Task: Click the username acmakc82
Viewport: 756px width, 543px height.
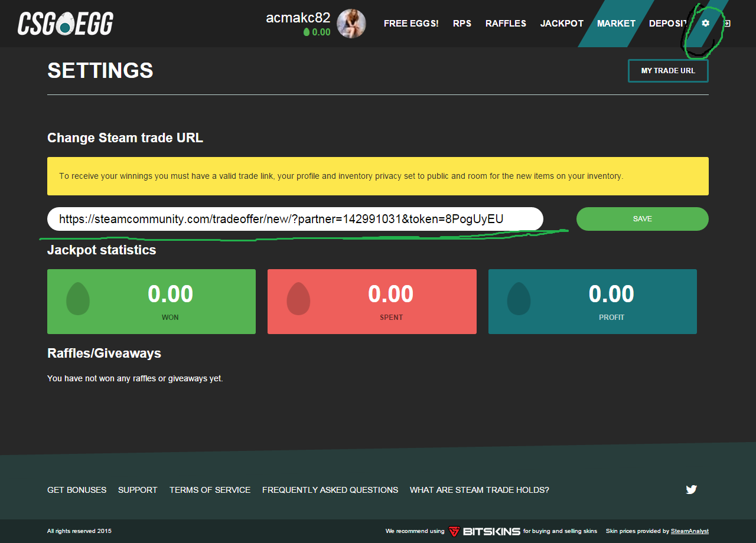Action: pyautogui.click(x=298, y=18)
